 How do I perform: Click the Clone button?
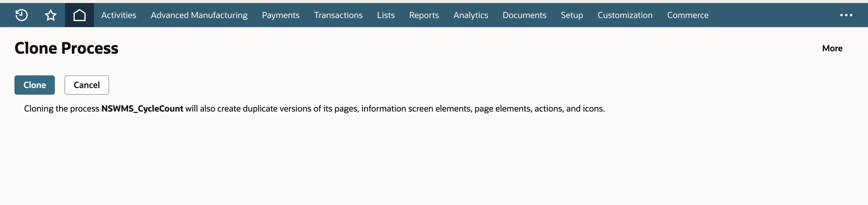(35, 85)
